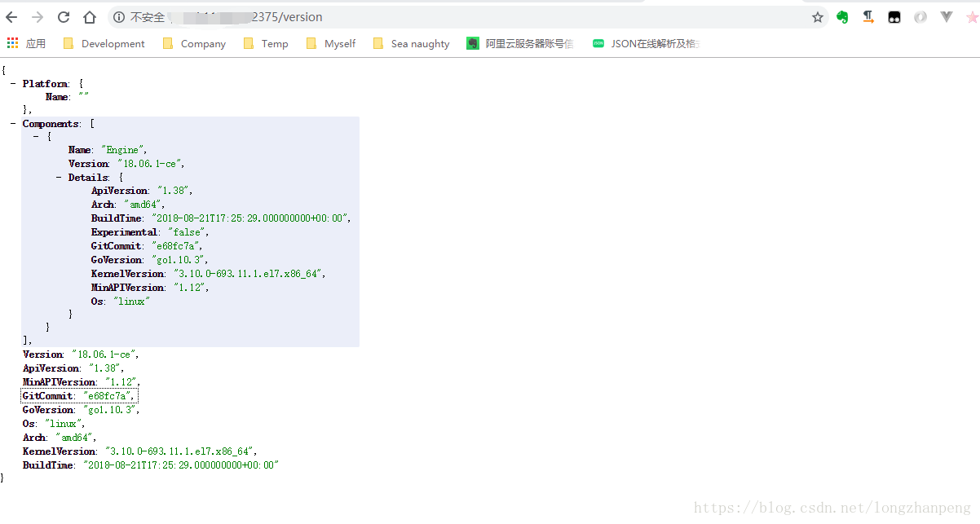Click the ApiVersion key inside Details
The image size is (980, 524).
tap(119, 191)
